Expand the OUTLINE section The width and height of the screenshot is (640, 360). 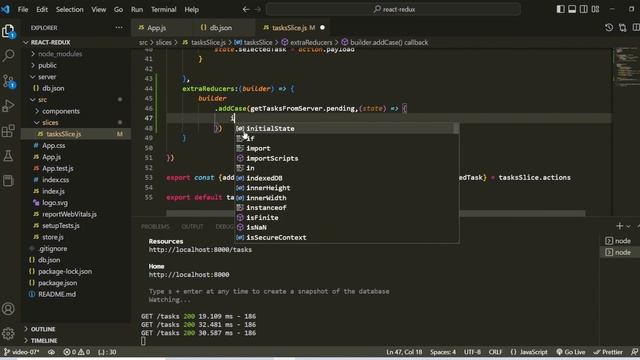point(76,329)
